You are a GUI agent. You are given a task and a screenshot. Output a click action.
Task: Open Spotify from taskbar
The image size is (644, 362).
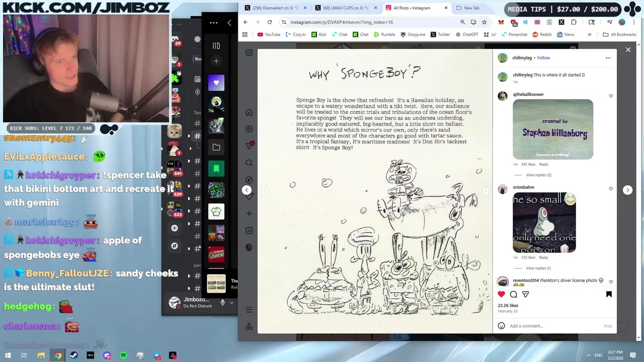[123, 355]
